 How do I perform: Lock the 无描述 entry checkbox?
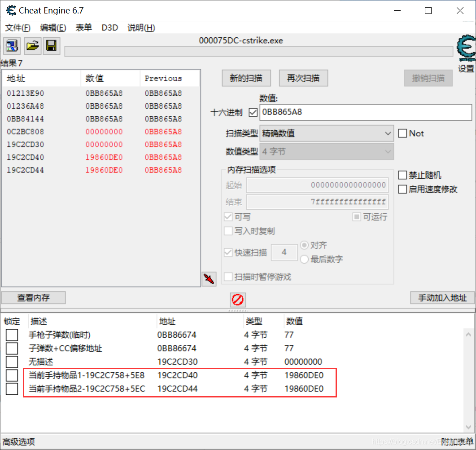[12, 362]
